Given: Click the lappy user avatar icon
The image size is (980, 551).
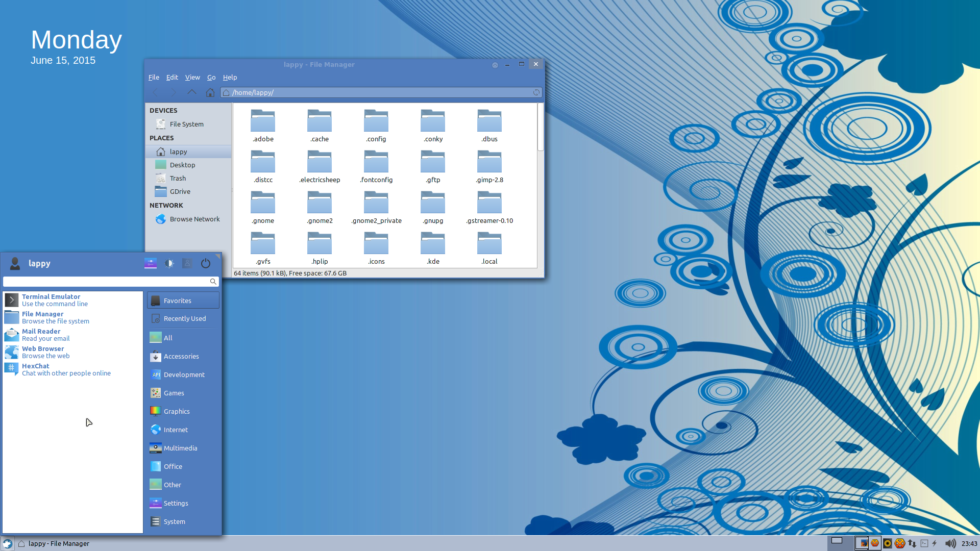Looking at the screenshot, I should tap(15, 263).
